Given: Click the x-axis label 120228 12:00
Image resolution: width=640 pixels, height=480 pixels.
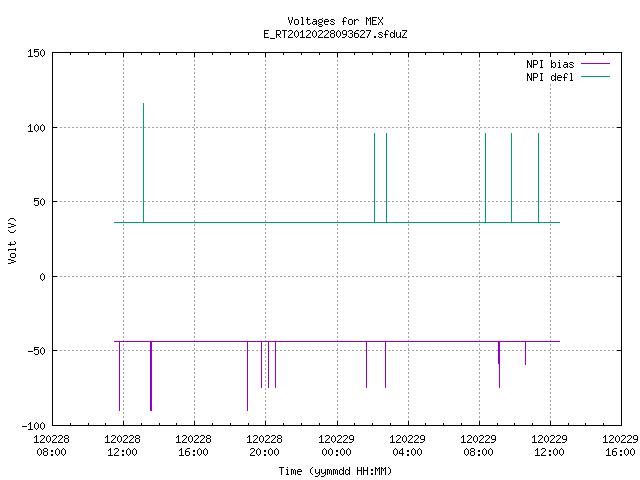Looking at the screenshot, I should (122, 446).
